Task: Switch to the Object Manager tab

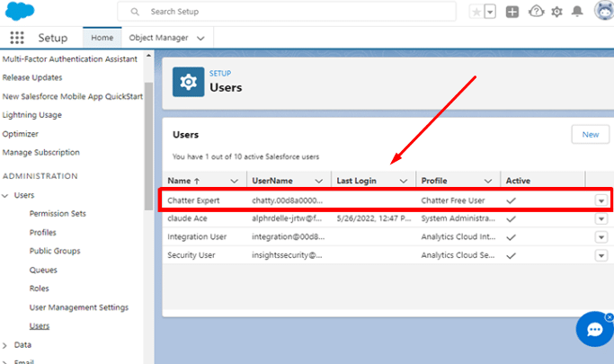Action: [x=158, y=38]
